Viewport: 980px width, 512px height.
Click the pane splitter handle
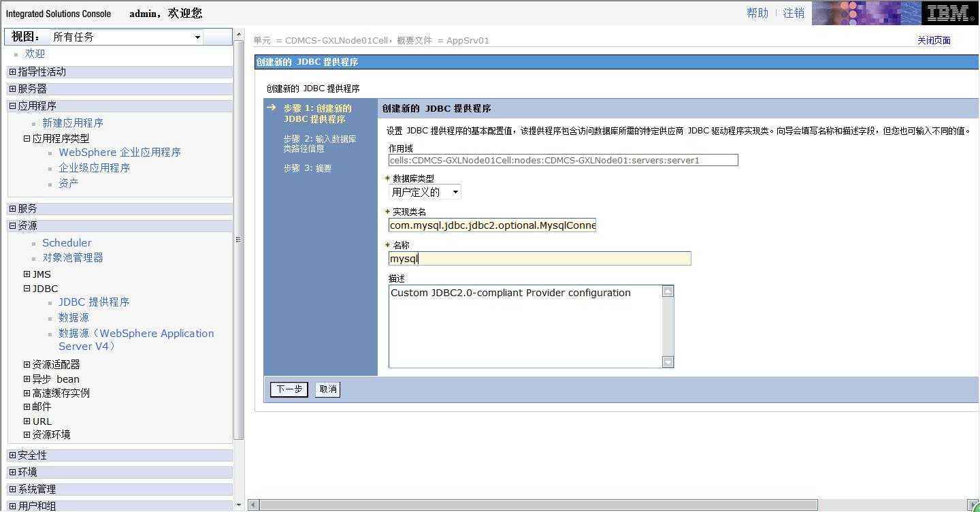click(238, 239)
